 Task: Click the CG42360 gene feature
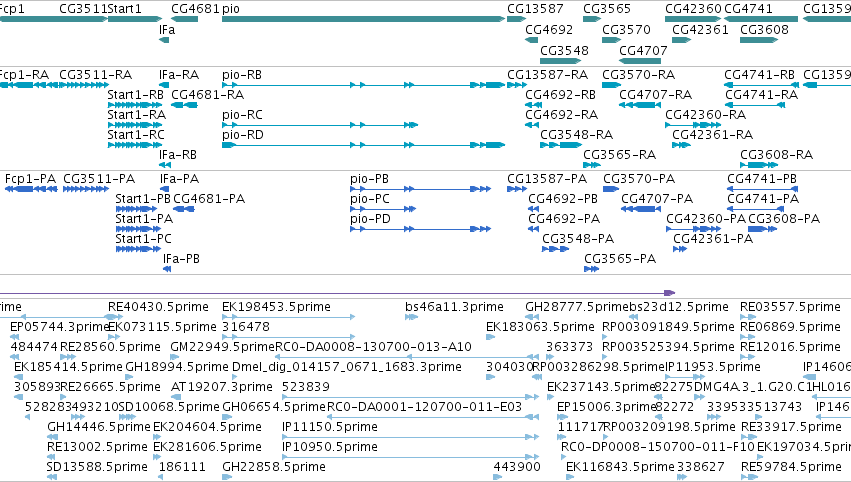693,19
